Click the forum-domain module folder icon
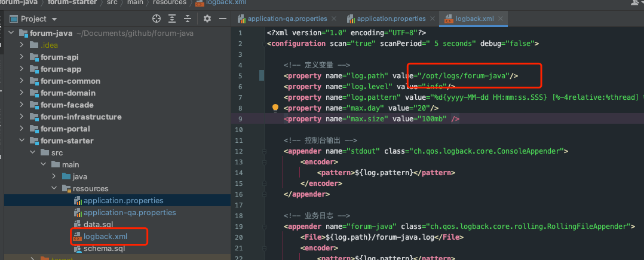644x260 pixels. click(34, 93)
